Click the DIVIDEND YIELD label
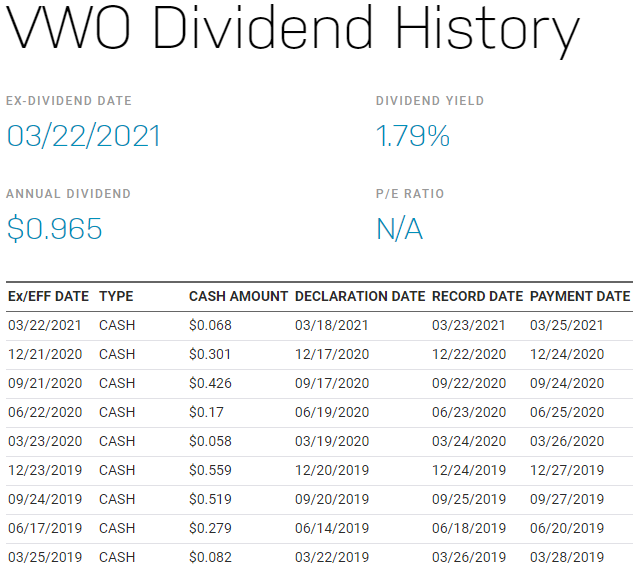 coord(430,101)
